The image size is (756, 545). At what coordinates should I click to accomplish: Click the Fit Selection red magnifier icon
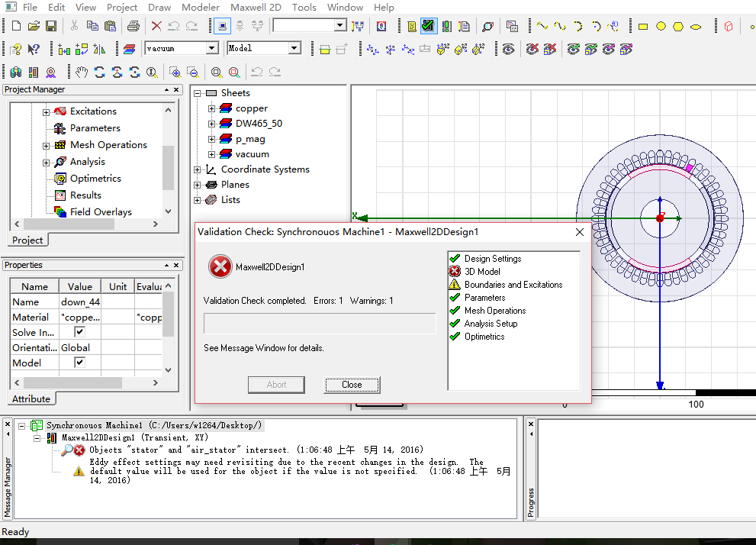tap(234, 72)
